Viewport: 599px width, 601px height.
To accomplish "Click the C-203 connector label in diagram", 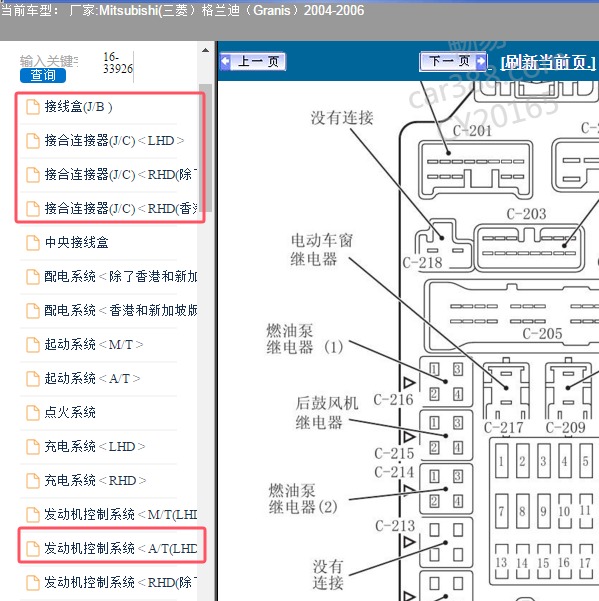I will (526, 214).
